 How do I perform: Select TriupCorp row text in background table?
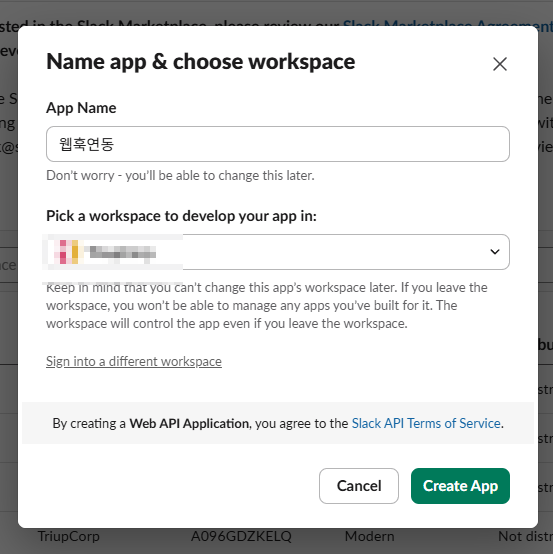click(69, 536)
